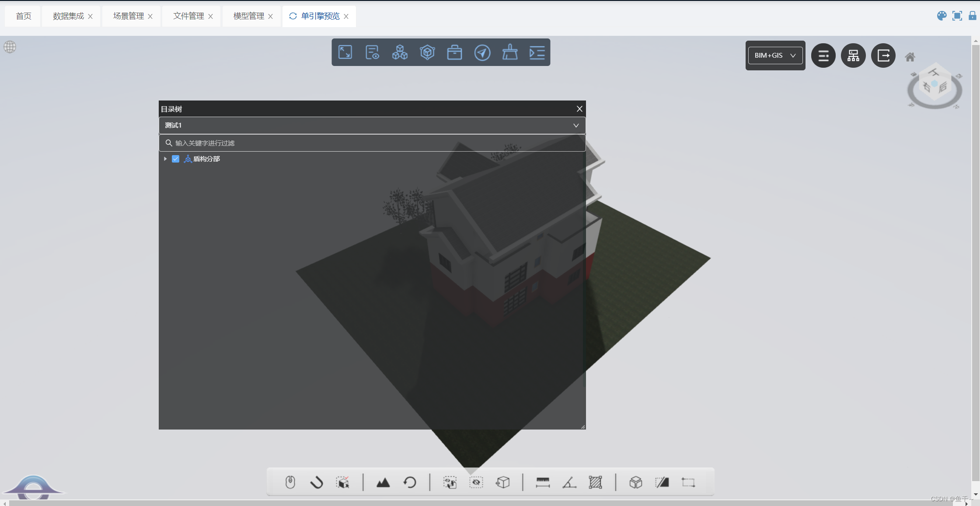This screenshot has height=506, width=980.
Task: Expand the 盾构分部 tree node
Action: 165,159
